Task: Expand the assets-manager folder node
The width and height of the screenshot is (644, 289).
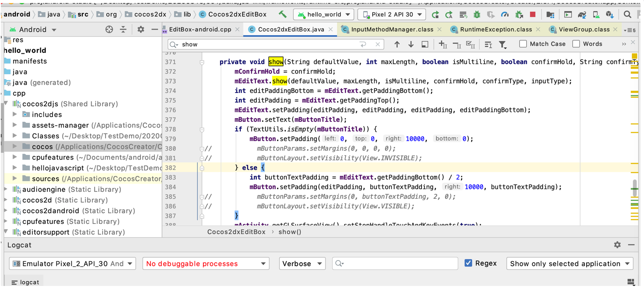Action: tap(15, 125)
